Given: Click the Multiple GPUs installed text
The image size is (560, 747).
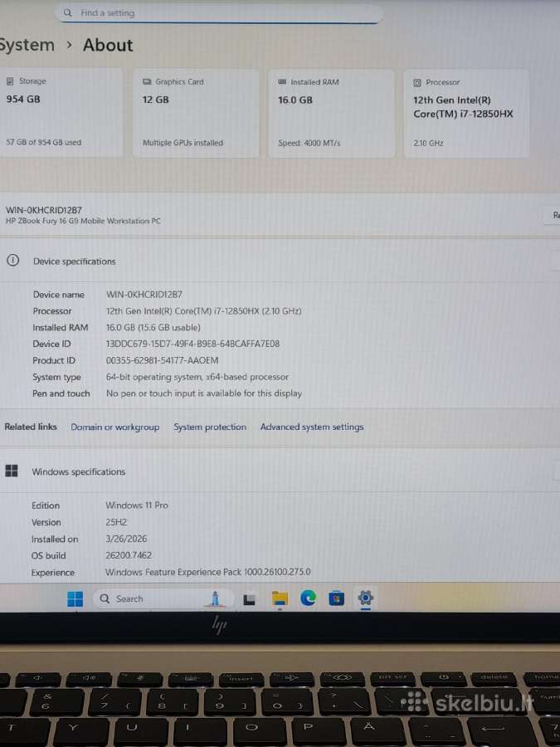Looking at the screenshot, I should 183,143.
